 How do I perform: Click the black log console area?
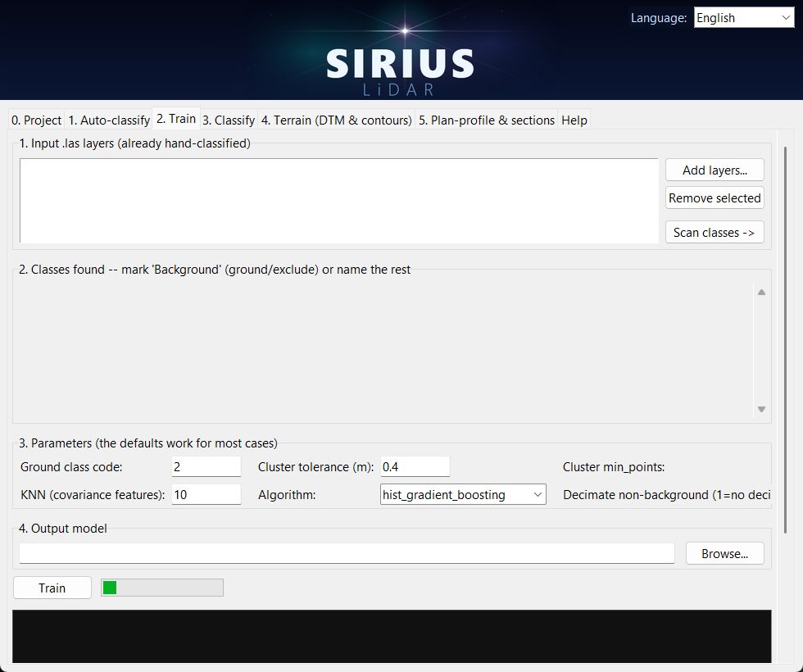tap(392, 636)
